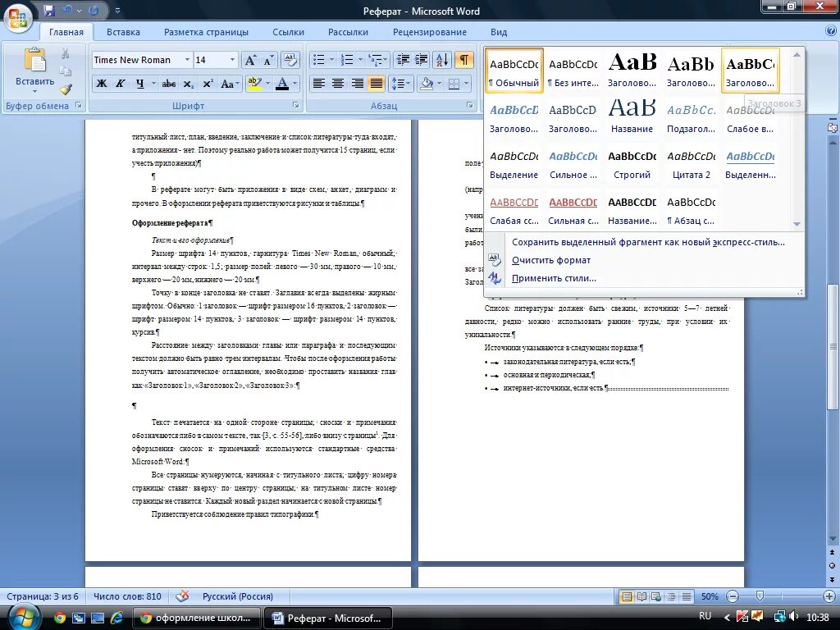The height and width of the screenshot is (630, 840).
Task: Toggle italic (К) formatting
Action: click(x=121, y=84)
